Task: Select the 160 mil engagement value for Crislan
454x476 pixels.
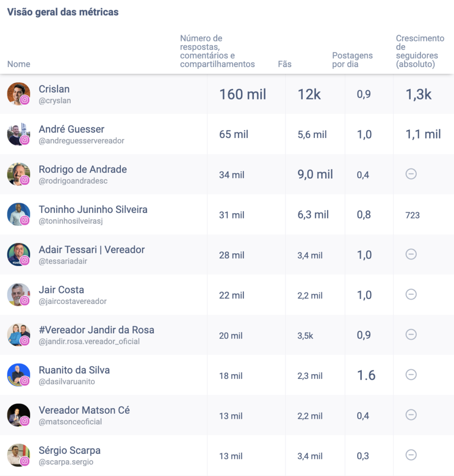Action: (242, 94)
